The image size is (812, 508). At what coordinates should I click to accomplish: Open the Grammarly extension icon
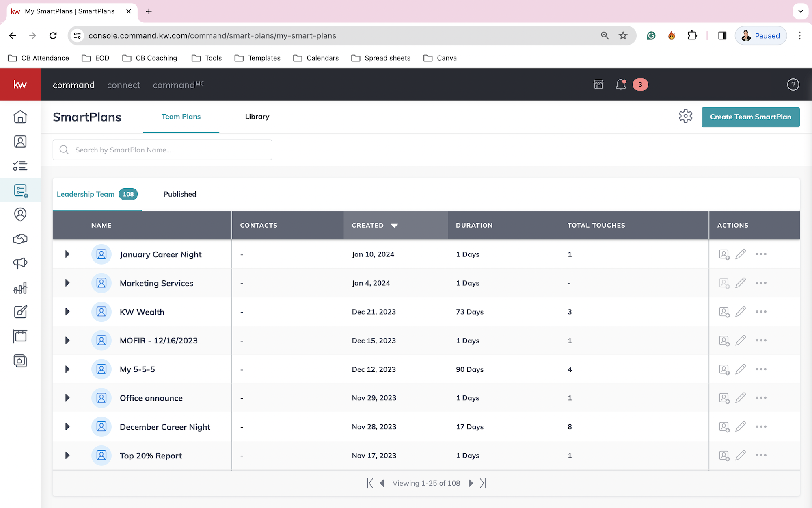tap(651, 36)
